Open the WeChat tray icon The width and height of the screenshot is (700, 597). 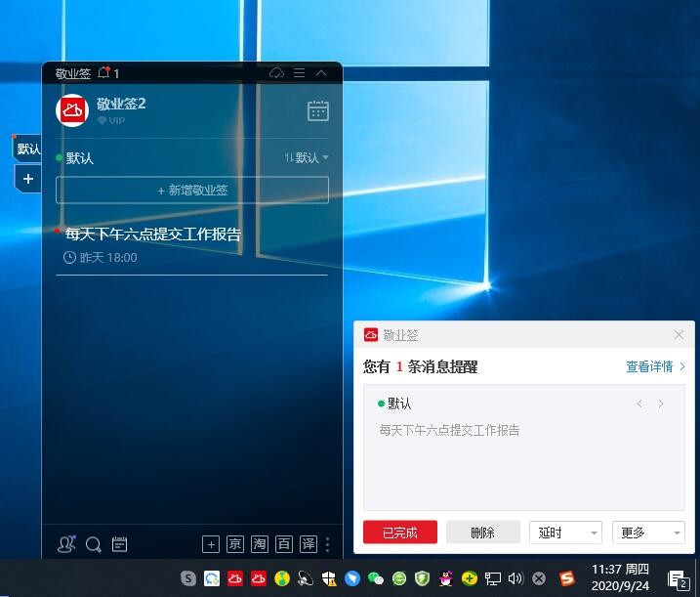click(376, 578)
